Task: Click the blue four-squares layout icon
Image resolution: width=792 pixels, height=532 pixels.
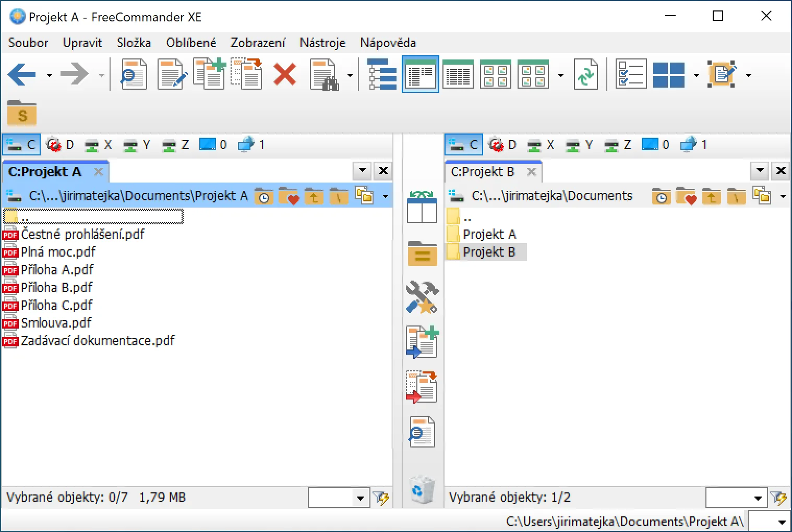Action: coord(668,75)
